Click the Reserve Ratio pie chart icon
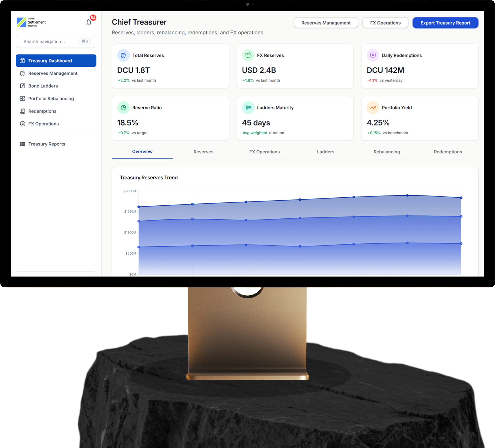 pos(123,108)
